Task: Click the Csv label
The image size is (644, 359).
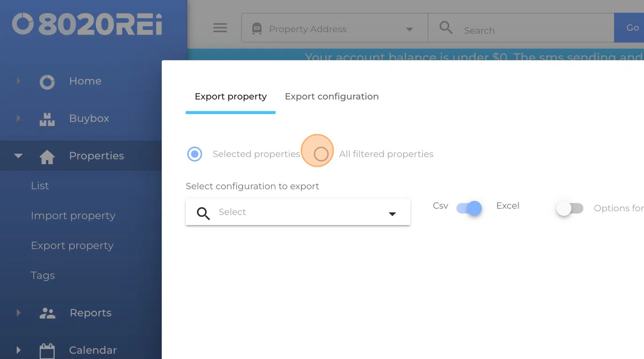Action: [440, 206]
